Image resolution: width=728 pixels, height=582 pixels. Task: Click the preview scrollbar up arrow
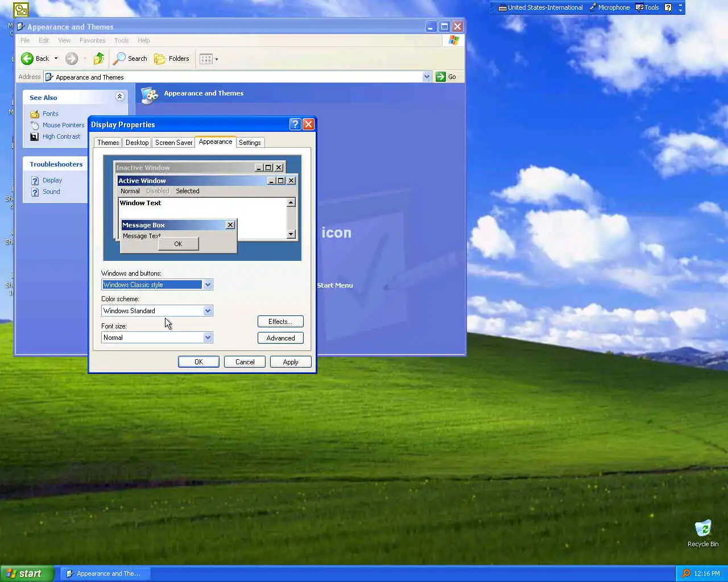tap(291, 203)
